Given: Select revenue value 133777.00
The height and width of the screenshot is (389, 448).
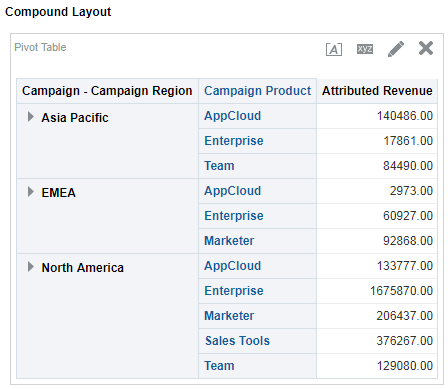Looking at the screenshot, I should click(405, 266).
